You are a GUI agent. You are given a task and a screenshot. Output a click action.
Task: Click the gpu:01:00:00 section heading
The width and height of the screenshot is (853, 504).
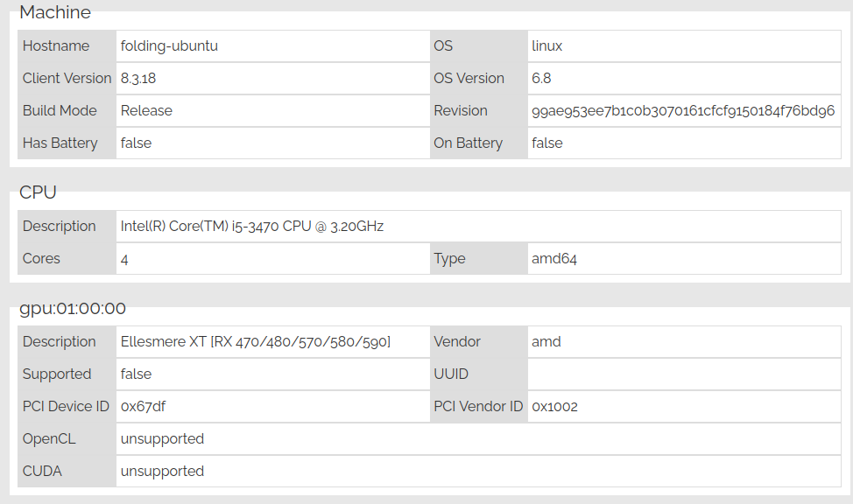73,309
